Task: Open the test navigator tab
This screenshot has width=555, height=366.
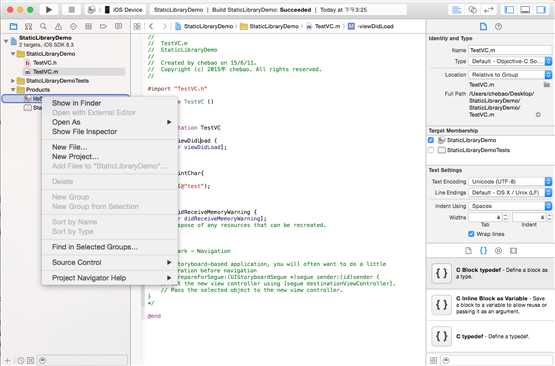Action: pyautogui.click(x=73, y=26)
